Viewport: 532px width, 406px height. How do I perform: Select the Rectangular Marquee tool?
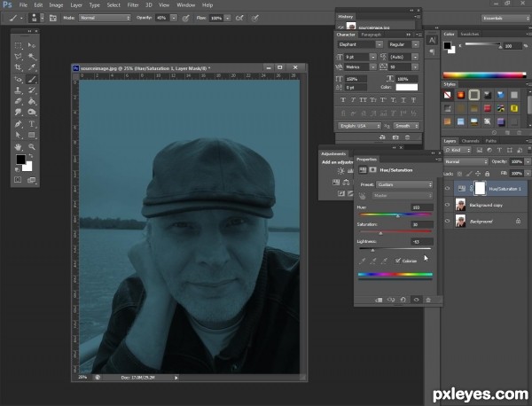(19, 45)
